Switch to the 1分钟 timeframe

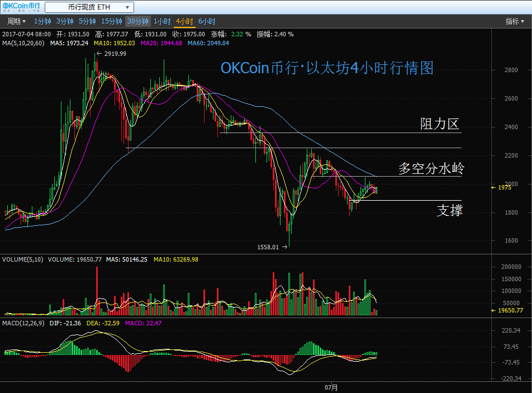[42, 21]
